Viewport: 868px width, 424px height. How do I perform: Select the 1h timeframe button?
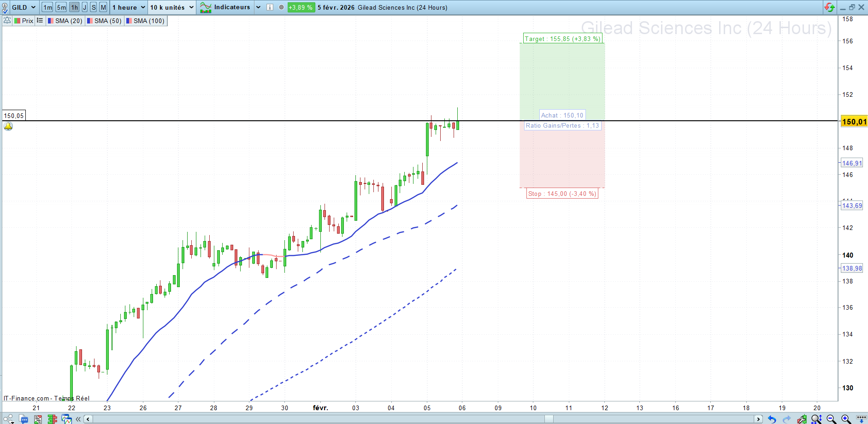(74, 7)
